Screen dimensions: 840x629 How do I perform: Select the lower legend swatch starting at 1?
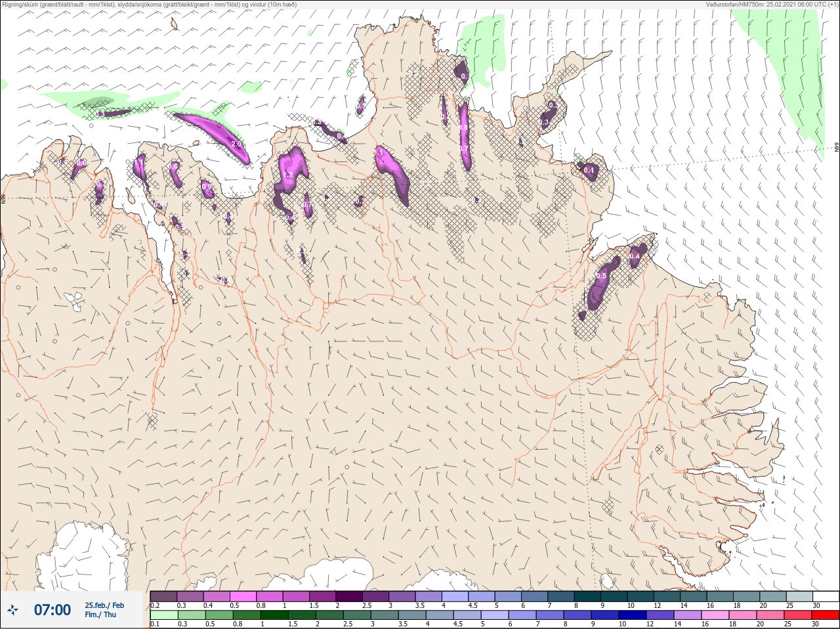pyautogui.click(x=274, y=615)
